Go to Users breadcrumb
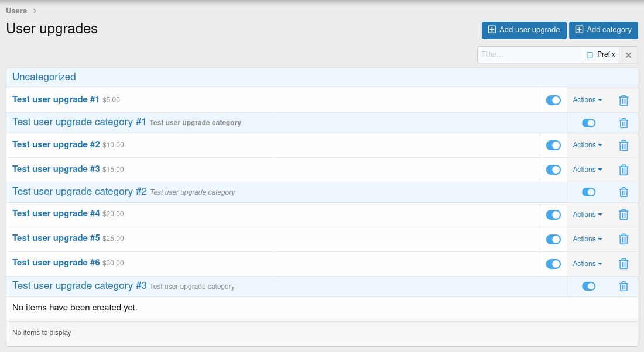The height and width of the screenshot is (352, 644). coord(16,11)
